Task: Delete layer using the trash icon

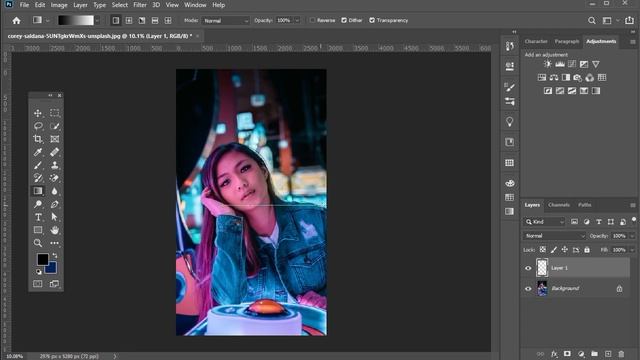Action: pyautogui.click(x=621, y=354)
